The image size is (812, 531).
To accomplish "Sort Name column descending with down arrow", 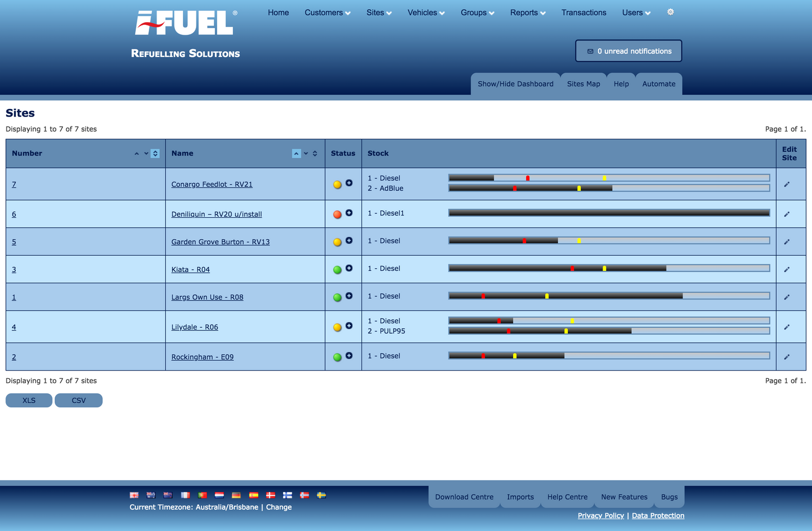I will point(306,154).
